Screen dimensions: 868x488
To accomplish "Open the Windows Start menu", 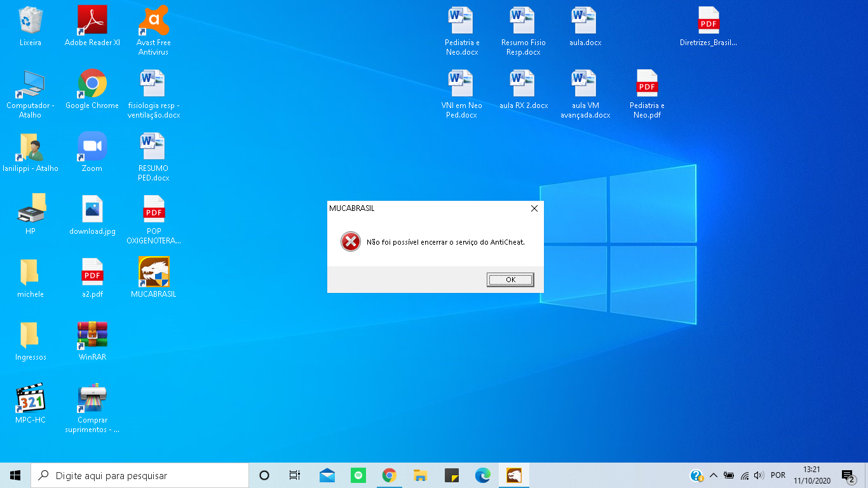I will pos(15,475).
